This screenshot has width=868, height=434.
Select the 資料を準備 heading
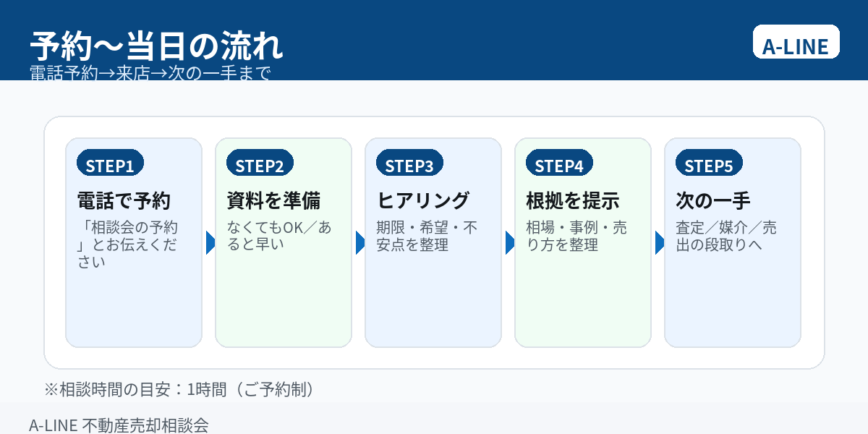click(273, 200)
